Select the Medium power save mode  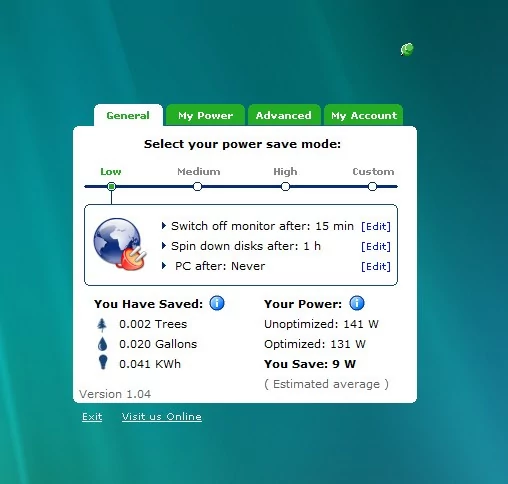197,186
